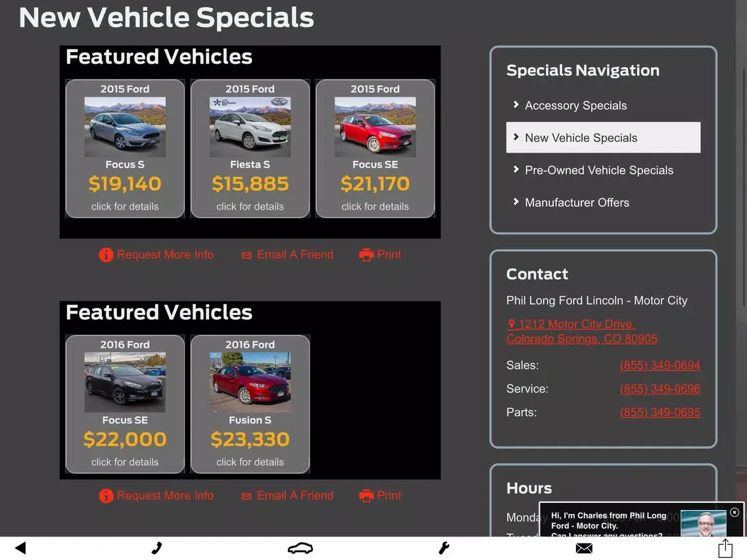
Task: Open the car inventory icon
Action: tap(300, 548)
